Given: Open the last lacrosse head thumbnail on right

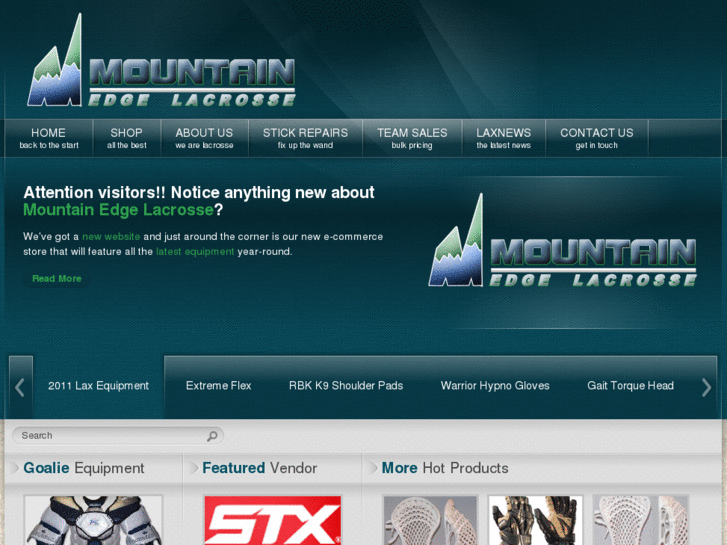Looking at the screenshot, I should point(640,520).
